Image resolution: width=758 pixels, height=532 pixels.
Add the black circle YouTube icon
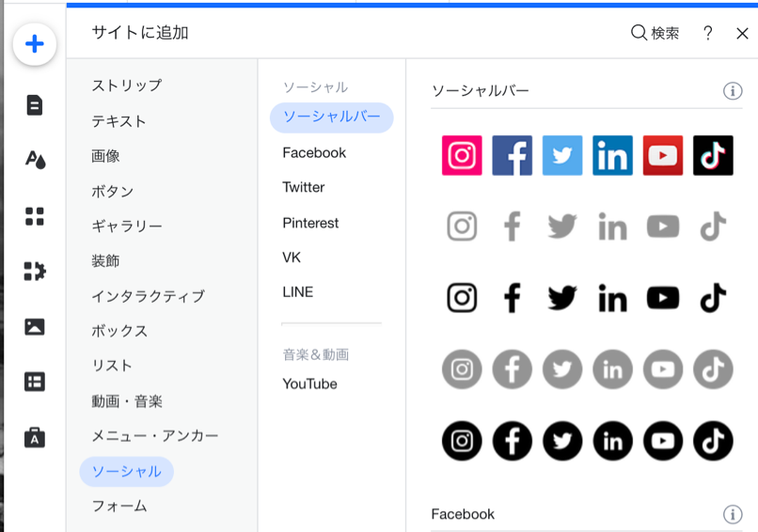point(663,441)
